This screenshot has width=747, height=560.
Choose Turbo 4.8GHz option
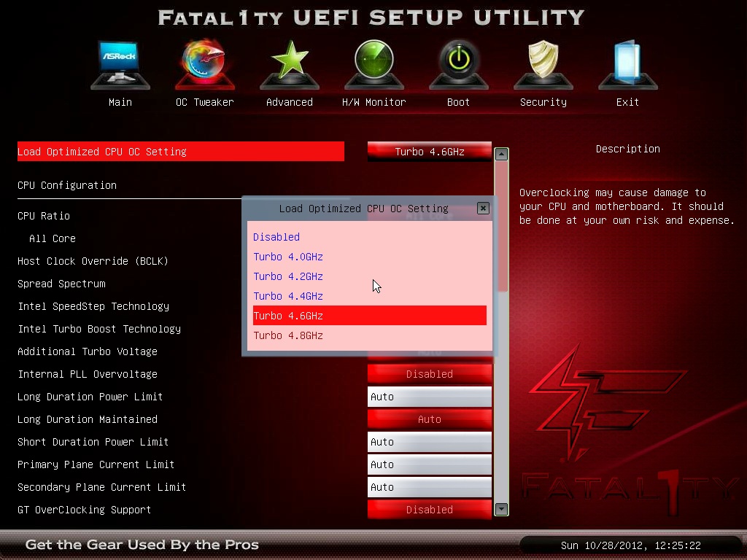point(370,335)
